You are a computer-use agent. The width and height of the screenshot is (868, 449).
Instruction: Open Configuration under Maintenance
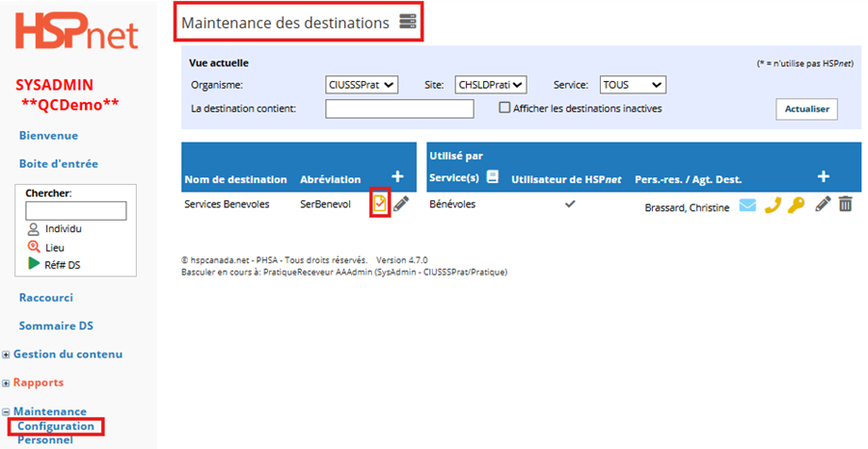[56, 426]
